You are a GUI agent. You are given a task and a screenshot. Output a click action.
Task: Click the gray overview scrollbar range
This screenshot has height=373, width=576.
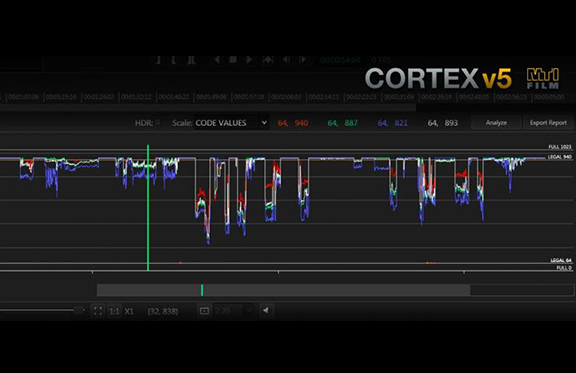click(284, 290)
